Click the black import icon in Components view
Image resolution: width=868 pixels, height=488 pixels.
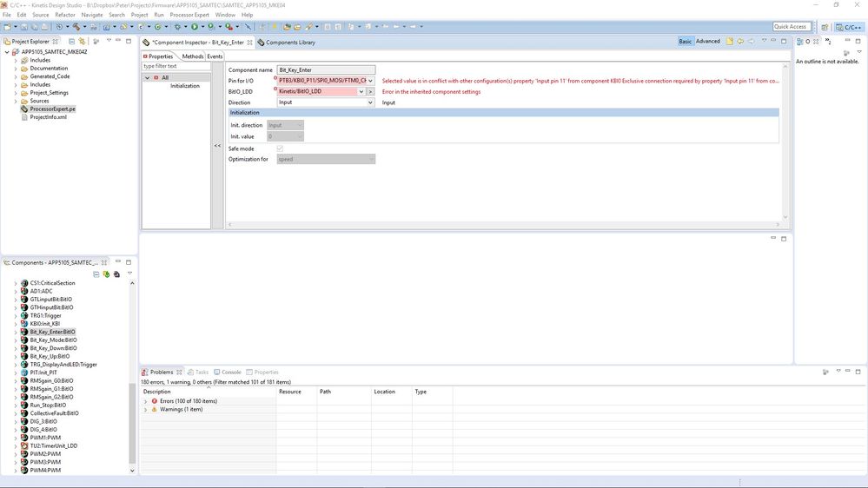(x=116, y=274)
